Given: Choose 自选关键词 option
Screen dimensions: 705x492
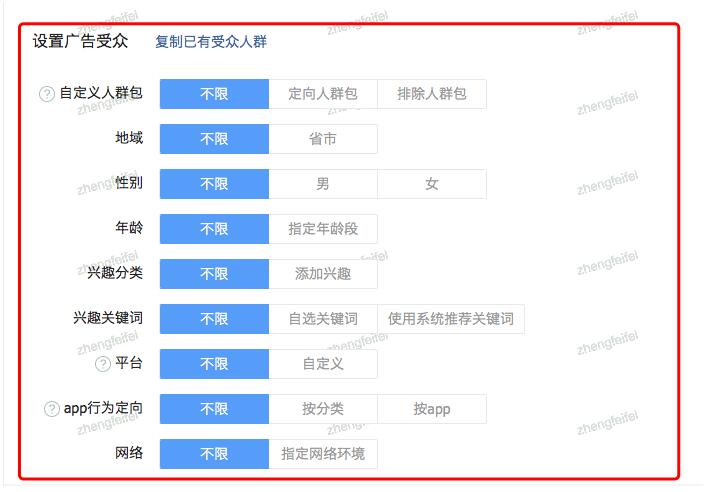Looking at the screenshot, I should tap(323, 319).
